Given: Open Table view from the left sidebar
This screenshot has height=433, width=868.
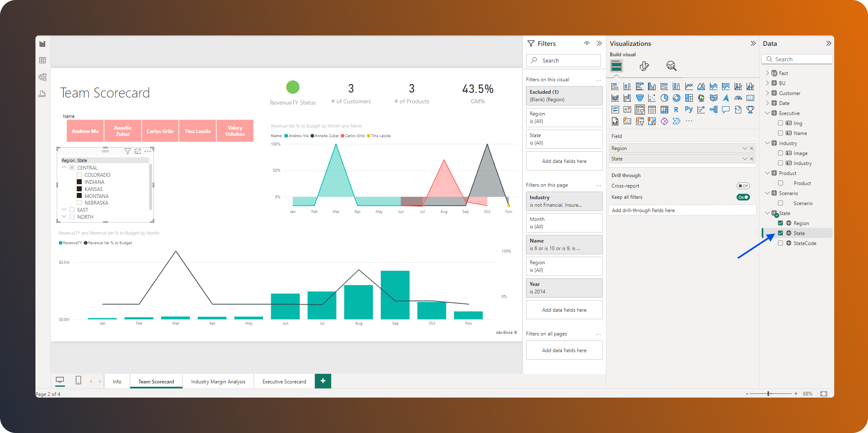Looking at the screenshot, I should [42, 60].
